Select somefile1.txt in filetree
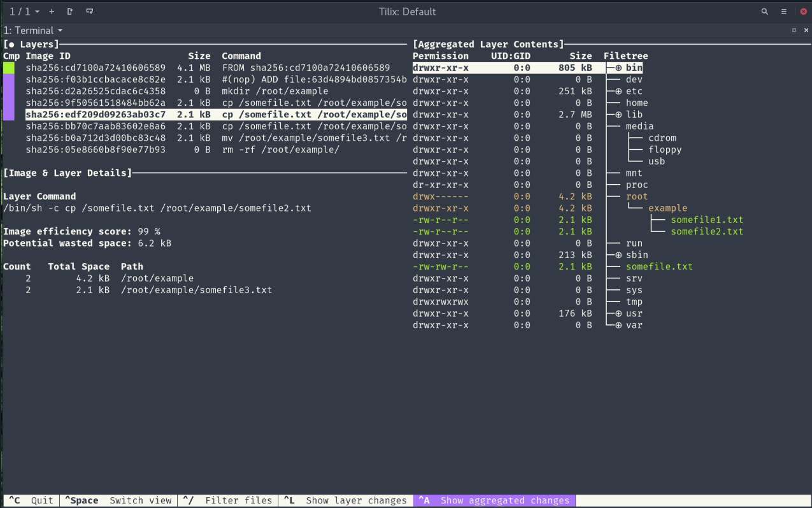This screenshot has width=812, height=508. pyautogui.click(x=707, y=220)
